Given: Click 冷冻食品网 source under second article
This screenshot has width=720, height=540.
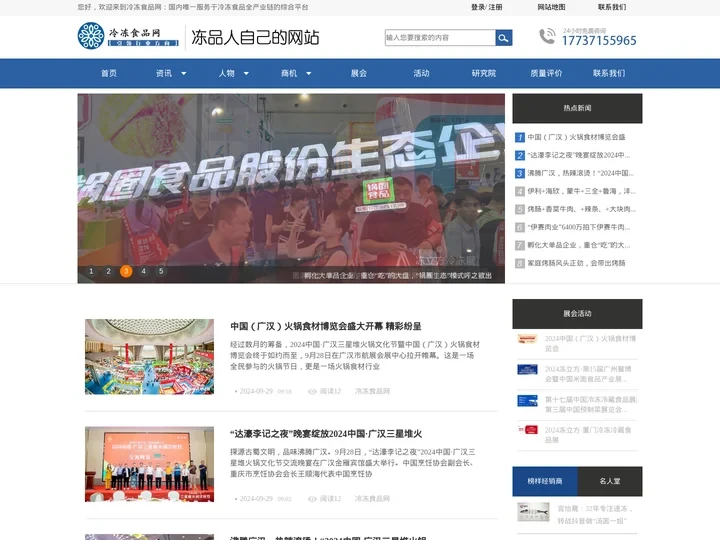Looking at the screenshot, I should click(x=372, y=499).
